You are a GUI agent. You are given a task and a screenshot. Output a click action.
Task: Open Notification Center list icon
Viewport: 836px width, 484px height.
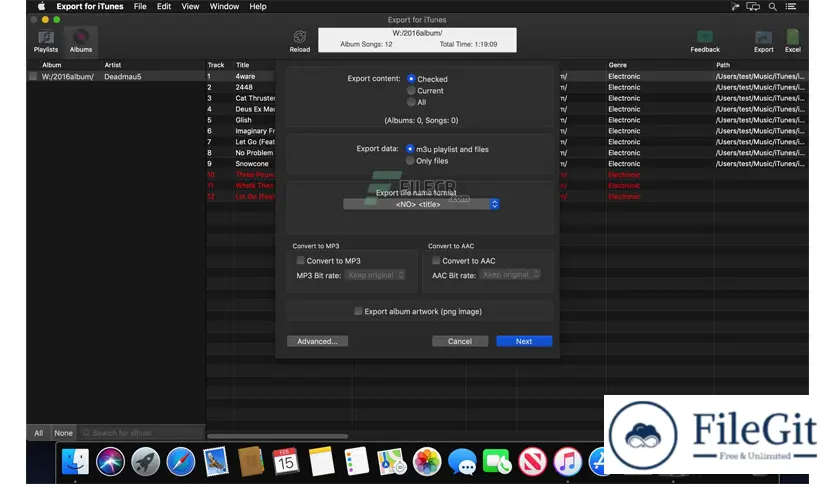pos(791,6)
